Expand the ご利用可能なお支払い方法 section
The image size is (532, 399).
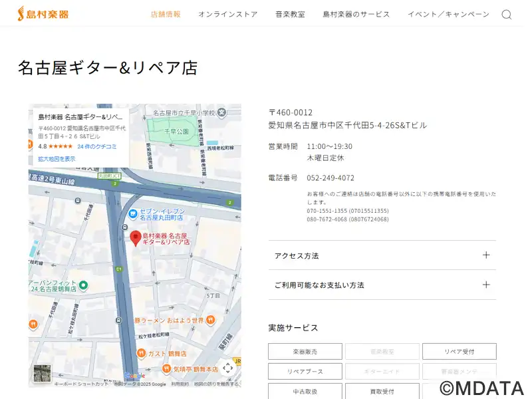click(382, 285)
